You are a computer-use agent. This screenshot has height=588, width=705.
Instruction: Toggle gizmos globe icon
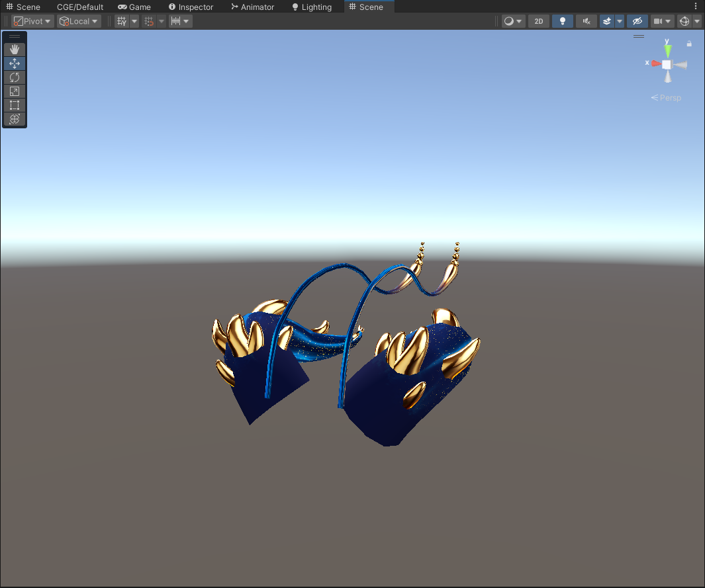684,21
